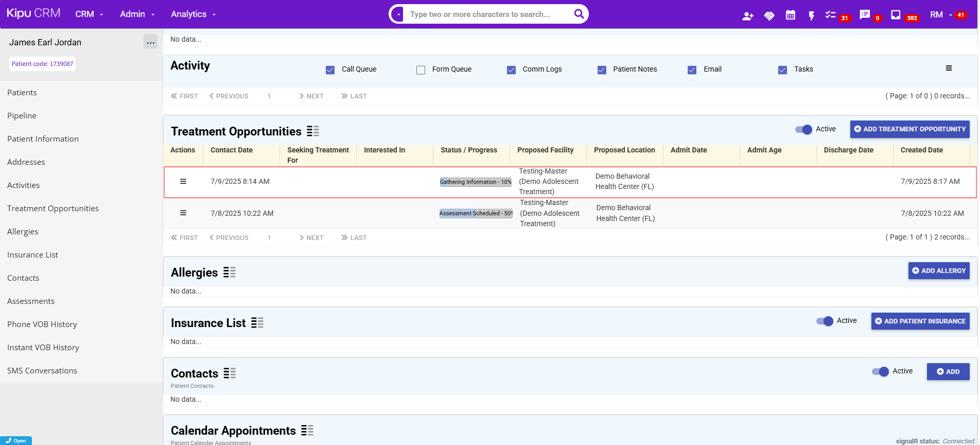Expand the CRM dropdown menu
The image size is (980, 445).
(89, 14)
